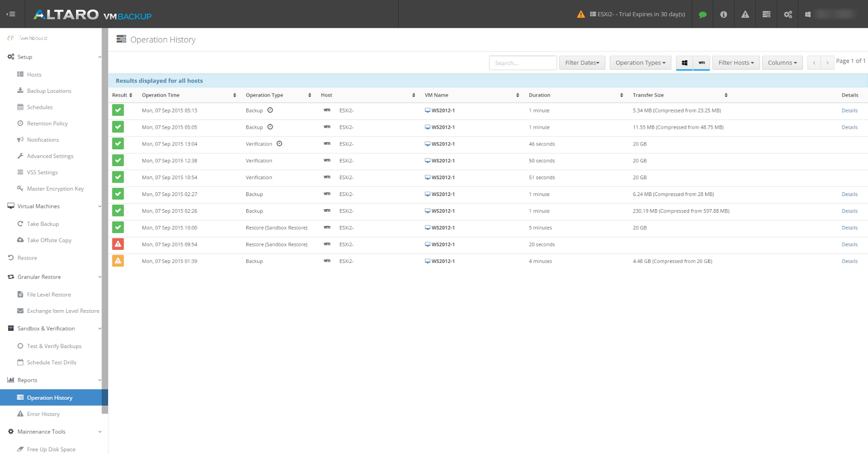This screenshot has height=454, width=868.
Task: Open File Level Restore in the sidebar
Action: [x=49, y=295]
